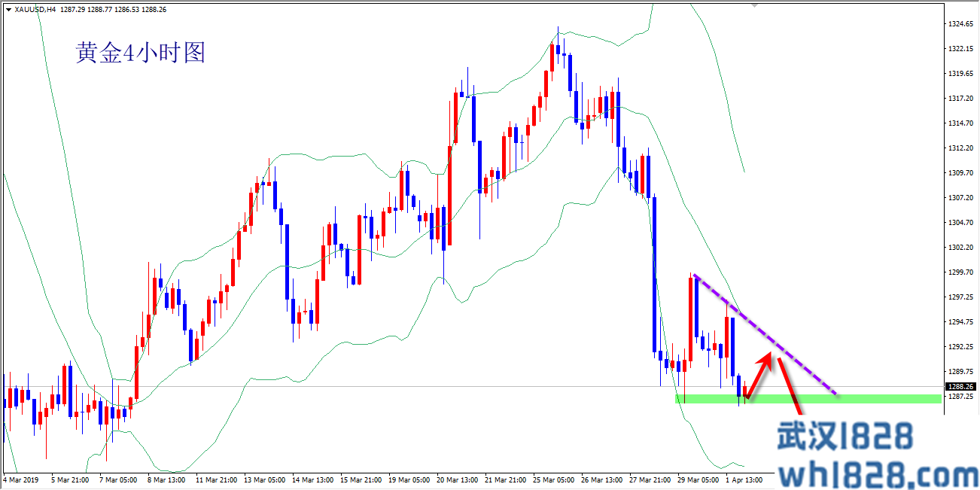980x490 pixels.
Task: Click the 1302.20 price axis label
Action: pos(960,248)
